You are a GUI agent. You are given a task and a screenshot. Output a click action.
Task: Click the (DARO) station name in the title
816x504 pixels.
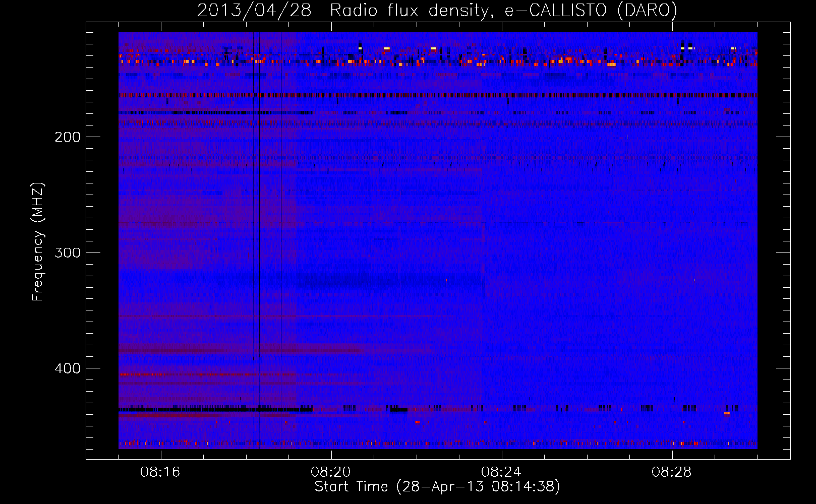pyautogui.click(x=647, y=11)
